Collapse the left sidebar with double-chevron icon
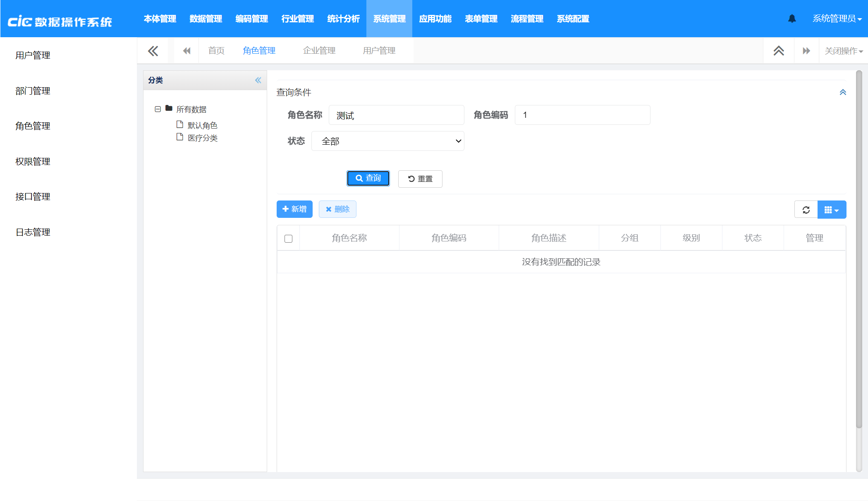 (x=153, y=51)
